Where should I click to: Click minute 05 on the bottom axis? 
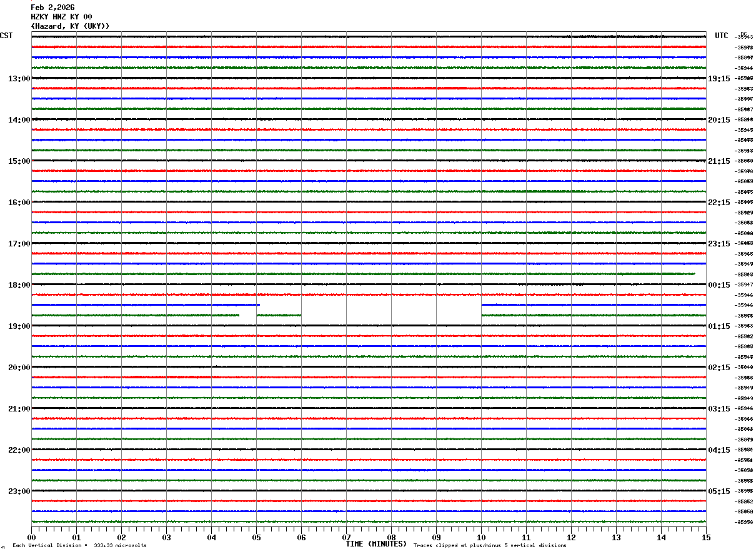pos(256,537)
